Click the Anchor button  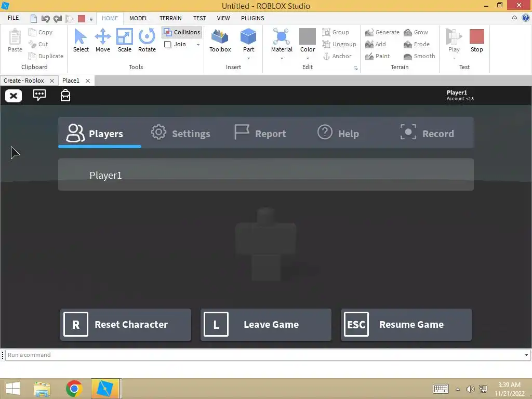(x=337, y=56)
